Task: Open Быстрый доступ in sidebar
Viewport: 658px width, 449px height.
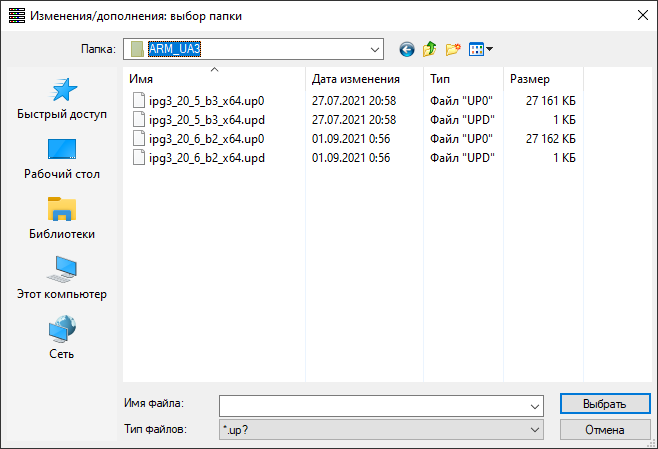Action: click(x=62, y=98)
